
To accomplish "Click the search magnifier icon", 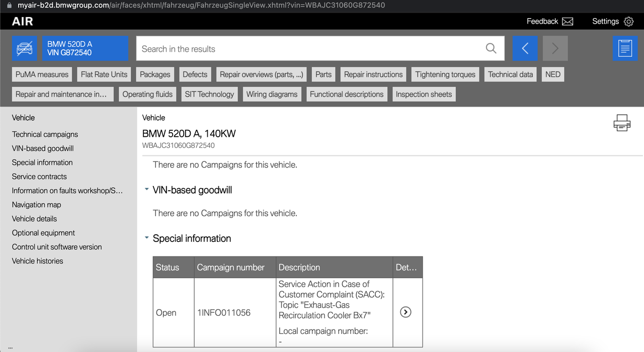I will [491, 48].
